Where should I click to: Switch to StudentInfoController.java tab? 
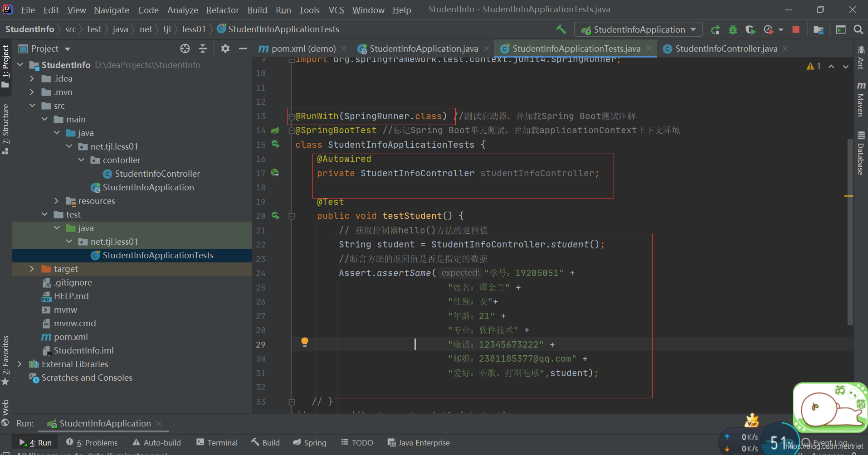(x=726, y=48)
